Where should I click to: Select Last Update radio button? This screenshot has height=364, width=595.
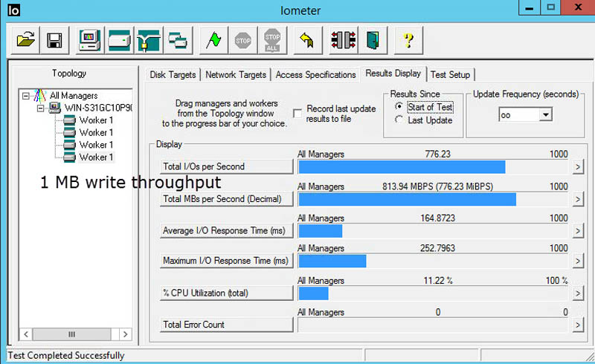click(399, 120)
